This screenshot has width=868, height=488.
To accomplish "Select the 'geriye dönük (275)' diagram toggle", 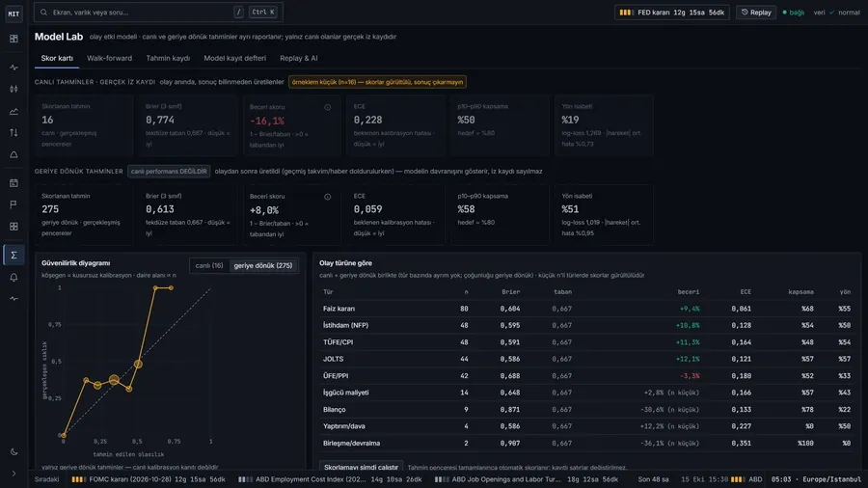I will (x=263, y=265).
